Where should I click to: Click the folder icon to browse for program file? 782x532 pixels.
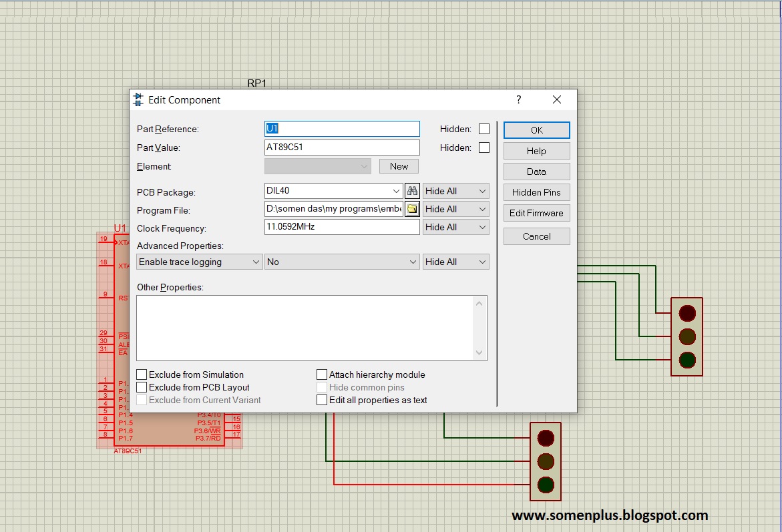click(x=413, y=208)
